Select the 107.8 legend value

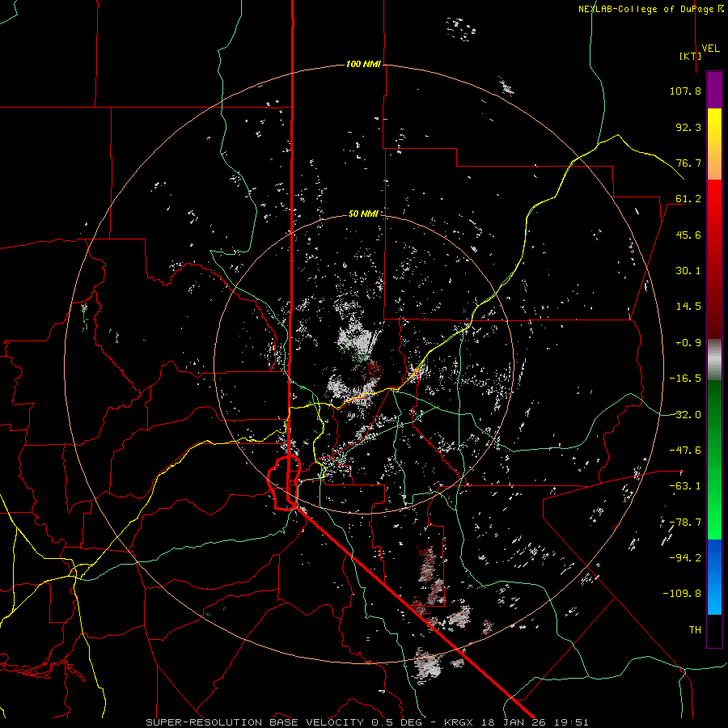pos(685,91)
